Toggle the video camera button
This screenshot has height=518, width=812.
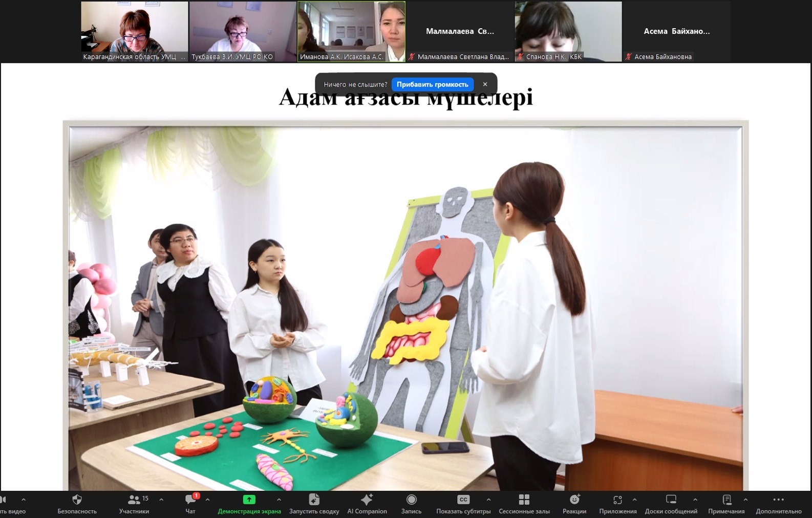[x=4, y=500]
